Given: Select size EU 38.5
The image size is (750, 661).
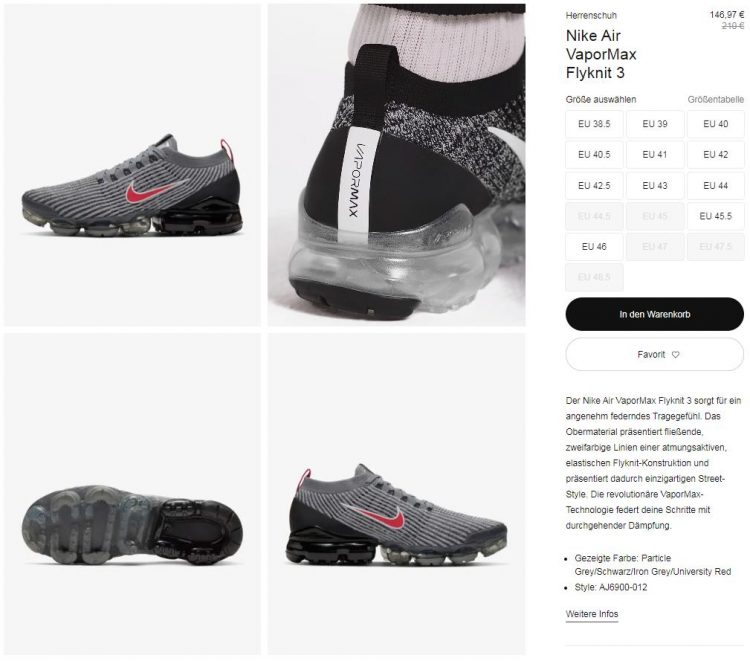Looking at the screenshot, I should click(x=594, y=124).
